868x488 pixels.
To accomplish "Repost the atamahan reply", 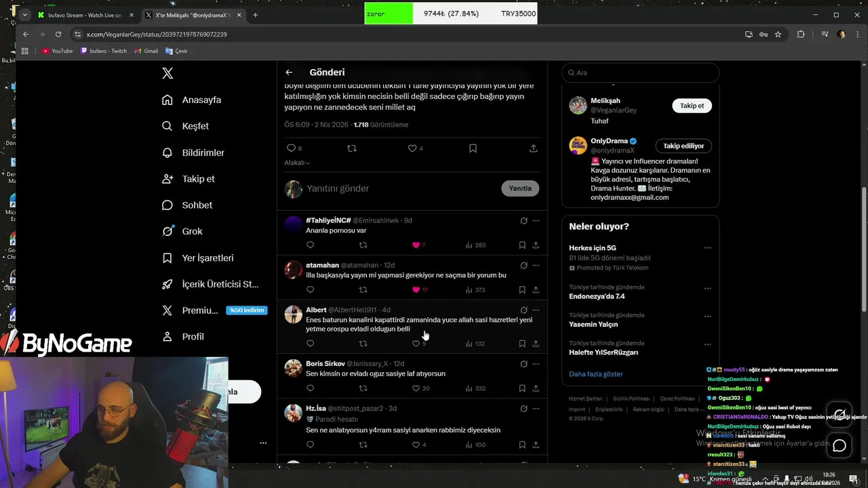I will point(363,289).
